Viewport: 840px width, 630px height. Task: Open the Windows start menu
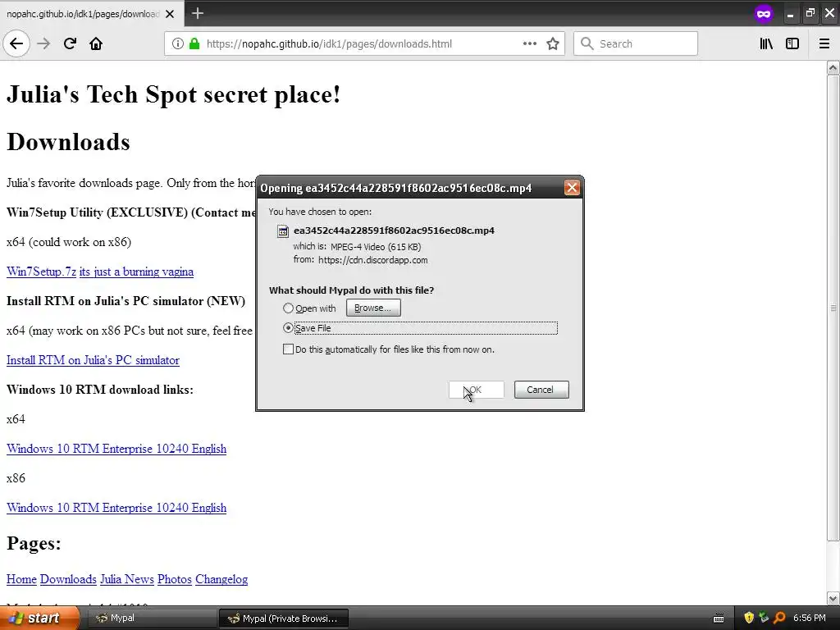(39, 619)
